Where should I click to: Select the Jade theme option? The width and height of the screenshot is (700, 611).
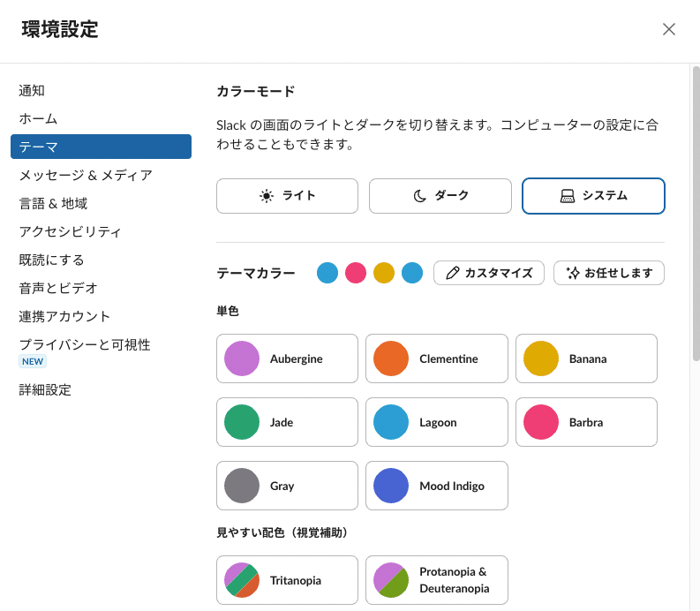[x=287, y=422]
